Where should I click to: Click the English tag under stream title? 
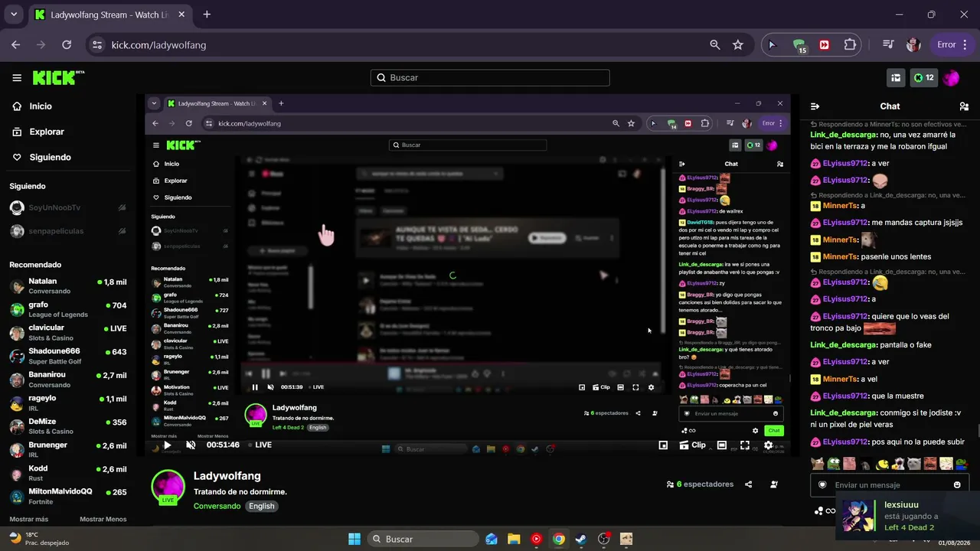(x=261, y=506)
